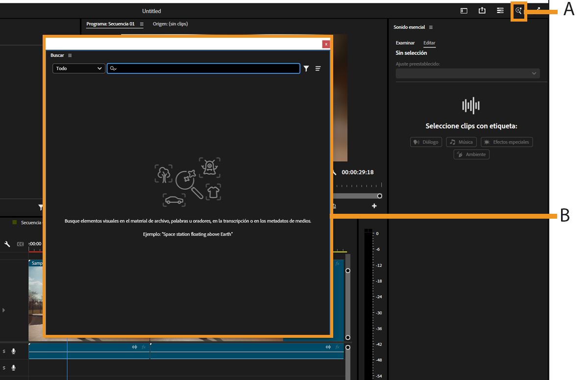Viewport: 588px width, 380px height.
Task: Toggle solo S on the first audio track
Action: pos(4,351)
